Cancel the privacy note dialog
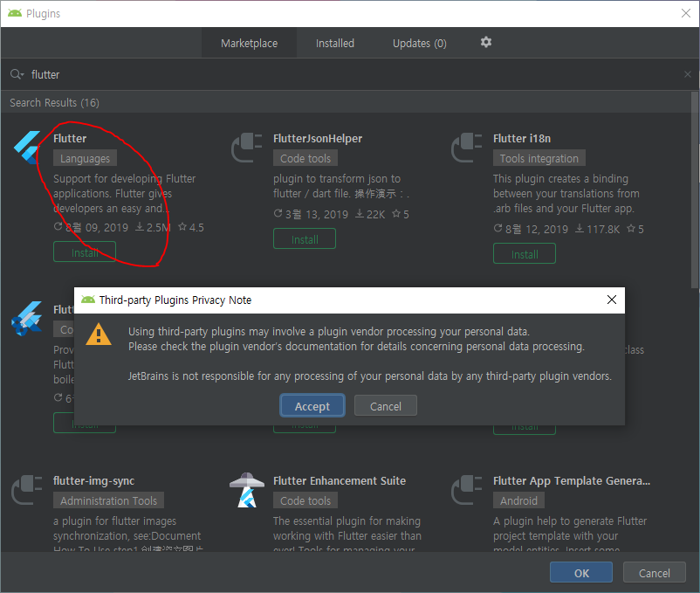Image resolution: width=700 pixels, height=593 pixels. click(x=386, y=406)
